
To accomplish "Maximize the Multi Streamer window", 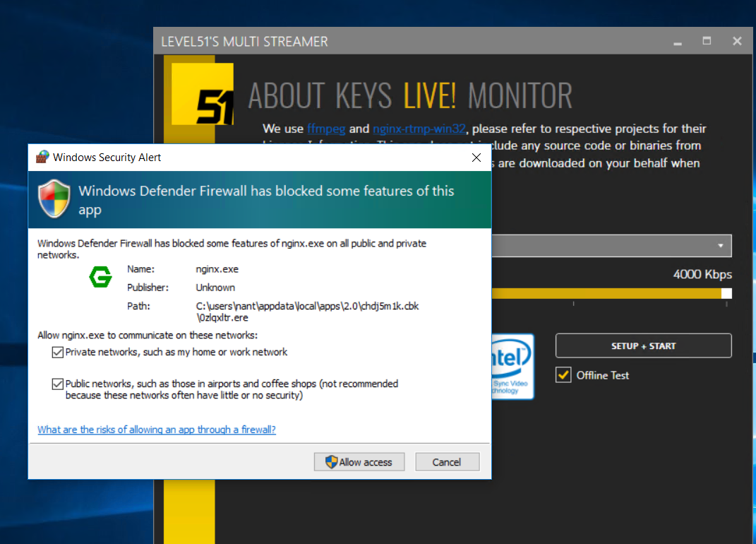I will coord(707,42).
